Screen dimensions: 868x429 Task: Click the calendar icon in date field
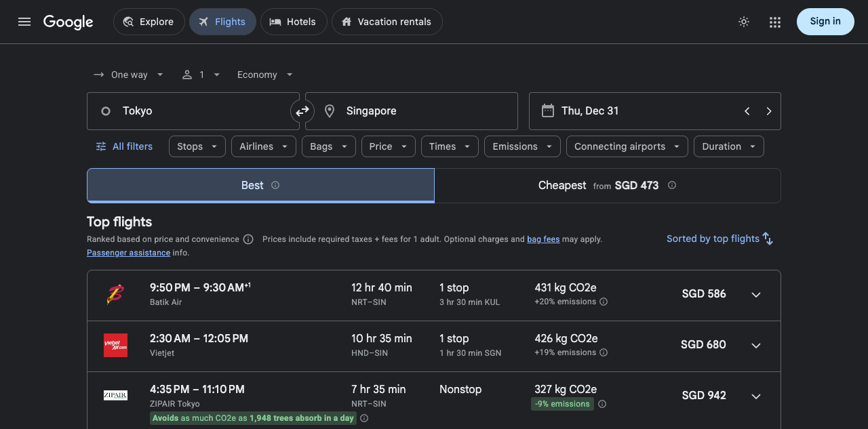[x=548, y=110]
